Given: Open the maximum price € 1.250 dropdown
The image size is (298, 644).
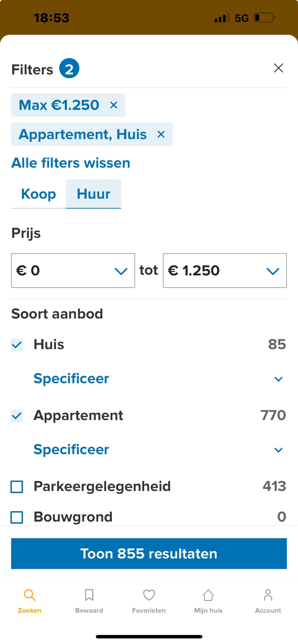Looking at the screenshot, I should coord(225,271).
